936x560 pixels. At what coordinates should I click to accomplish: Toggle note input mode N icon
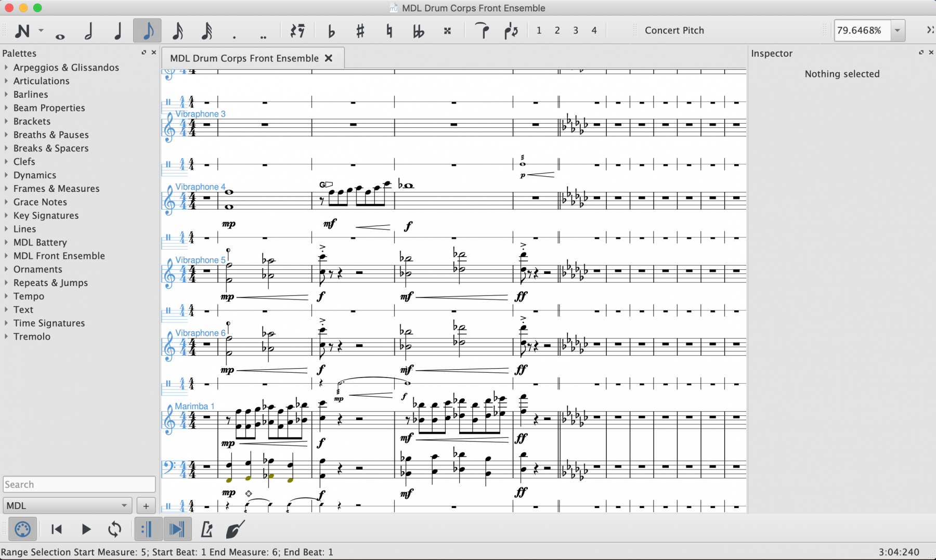coord(22,31)
